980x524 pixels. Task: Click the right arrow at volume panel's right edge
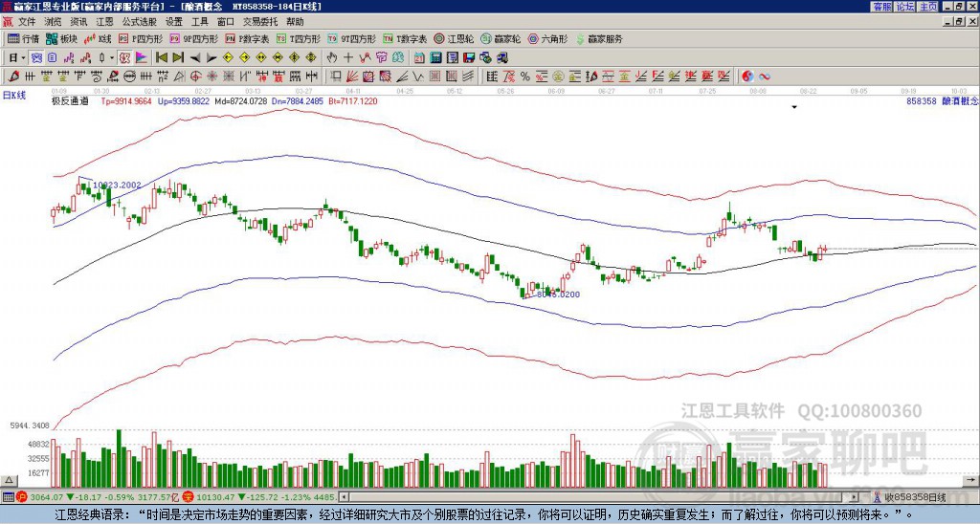pos(970,480)
